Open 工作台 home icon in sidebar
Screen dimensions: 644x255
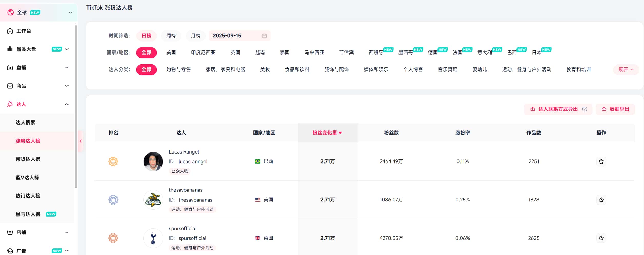tap(10, 31)
